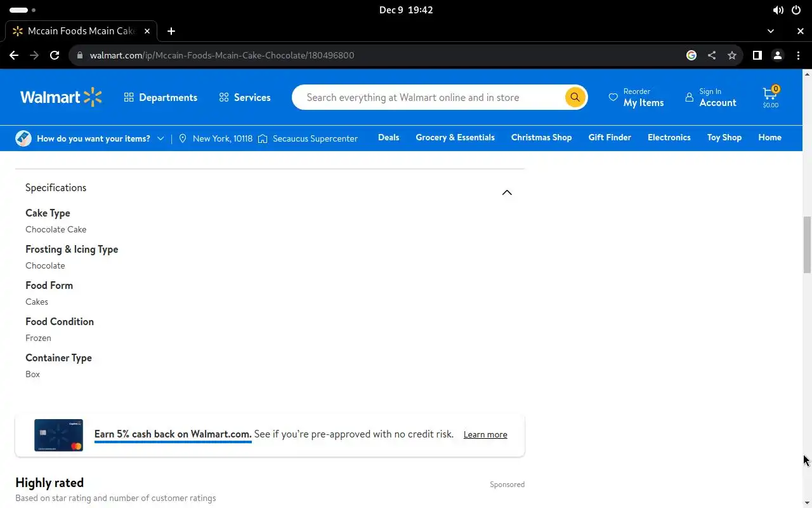Click the 'Frozen' food condition value

pyautogui.click(x=38, y=338)
